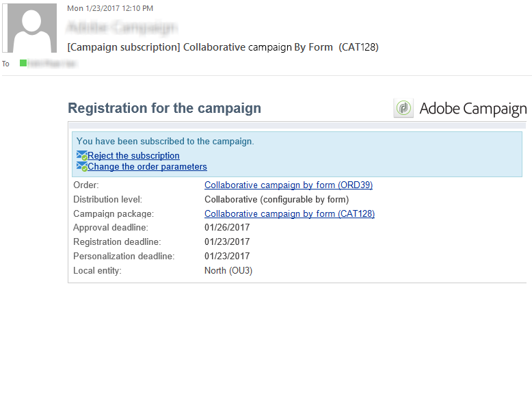Click the blurred sender name
This screenshot has height=418, width=532.
(122, 28)
